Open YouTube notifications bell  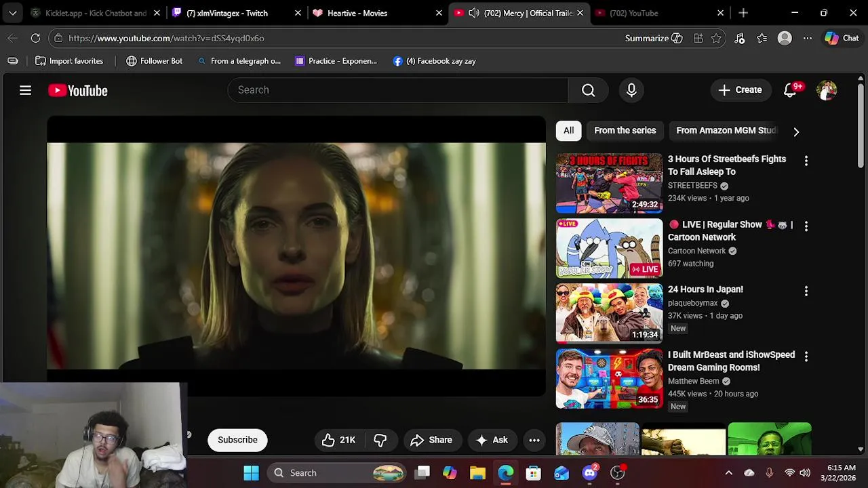pos(790,90)
